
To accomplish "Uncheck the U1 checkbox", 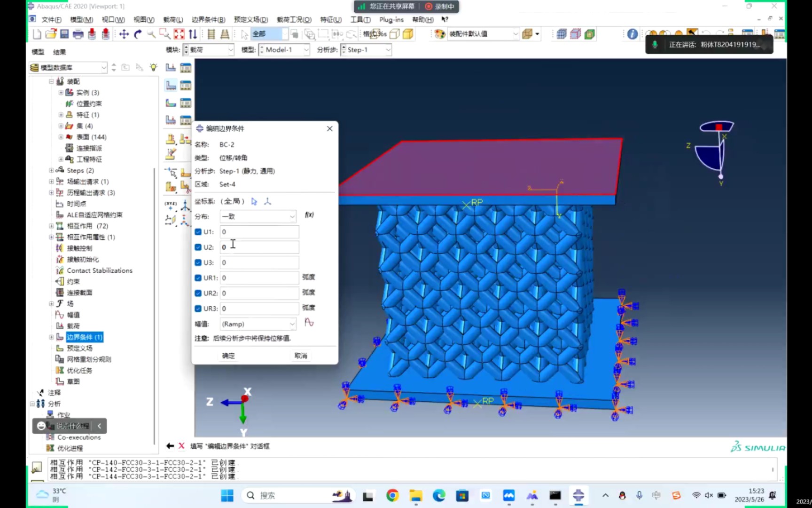I will [198, 232].
